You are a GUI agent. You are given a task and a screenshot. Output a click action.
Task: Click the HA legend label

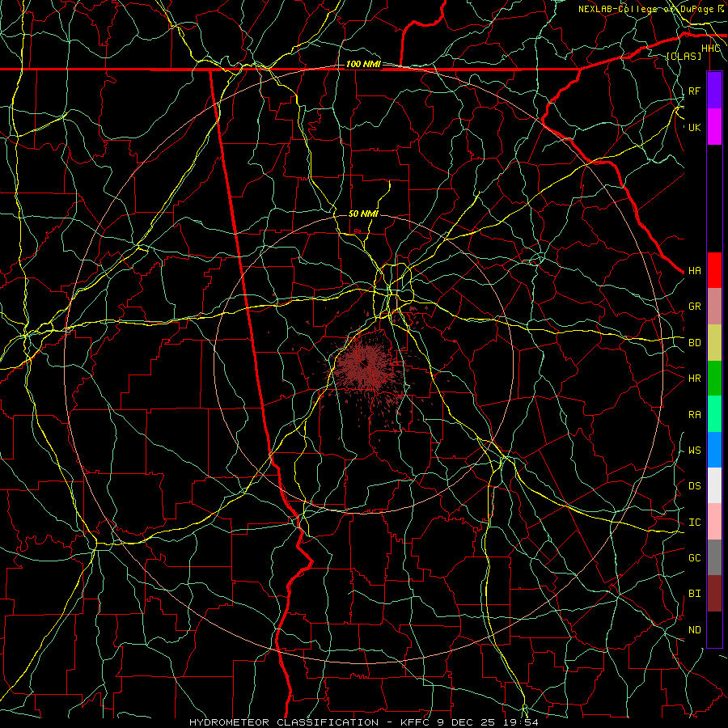click(x=694, y=271)
